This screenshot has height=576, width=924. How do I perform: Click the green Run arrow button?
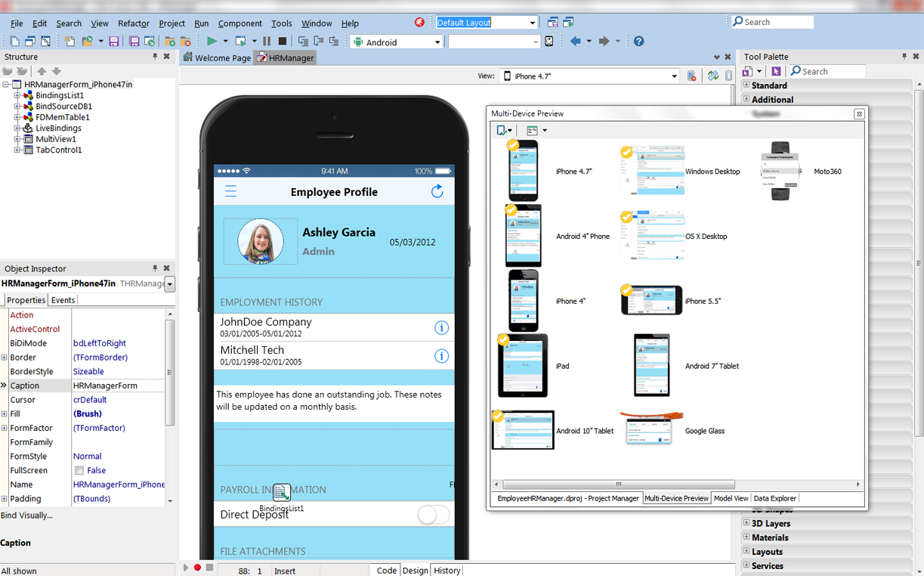pos(212,42)
